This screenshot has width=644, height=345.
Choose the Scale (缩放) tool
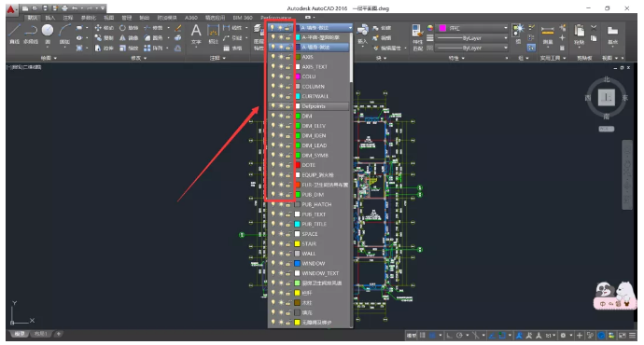129,48
